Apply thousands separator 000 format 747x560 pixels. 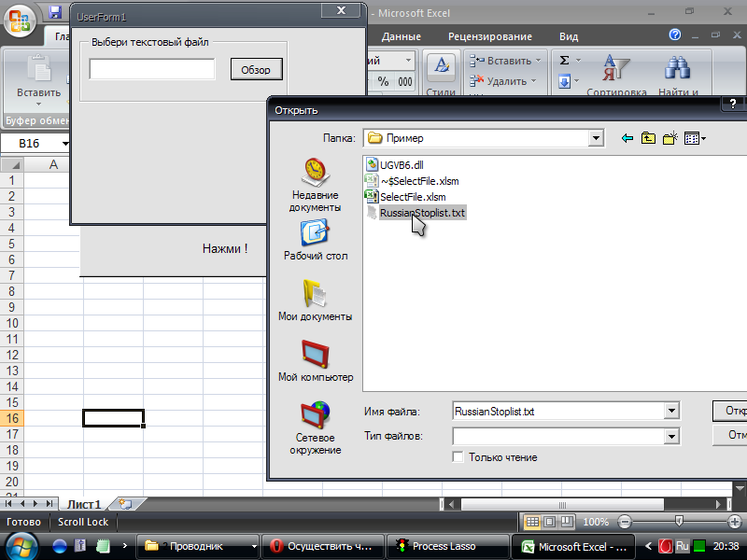[405, 81]
